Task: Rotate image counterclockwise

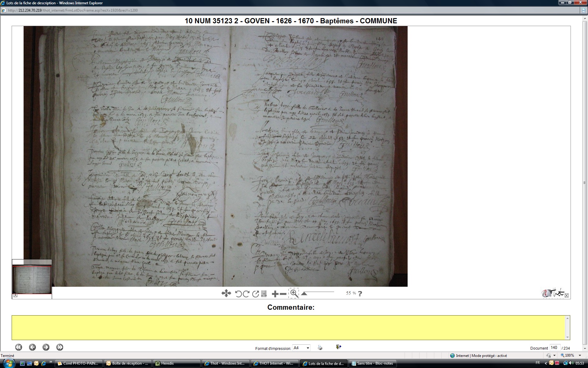Action: point(238,294)
